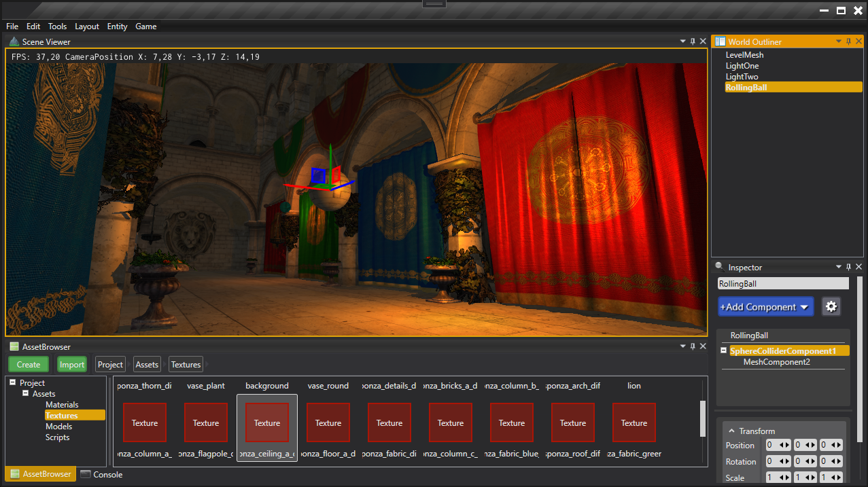Pin the Inspector panel
868x487 pixels.
click(x=848, y=267)
